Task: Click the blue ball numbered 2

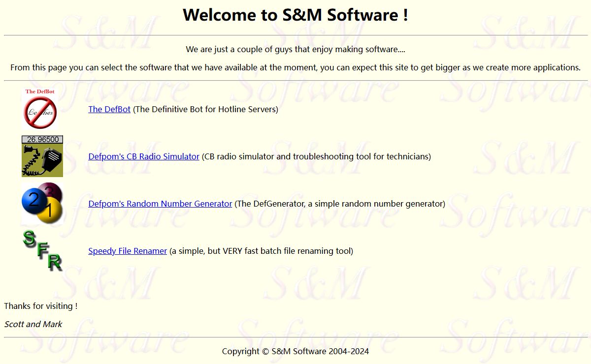Action: 33,201
